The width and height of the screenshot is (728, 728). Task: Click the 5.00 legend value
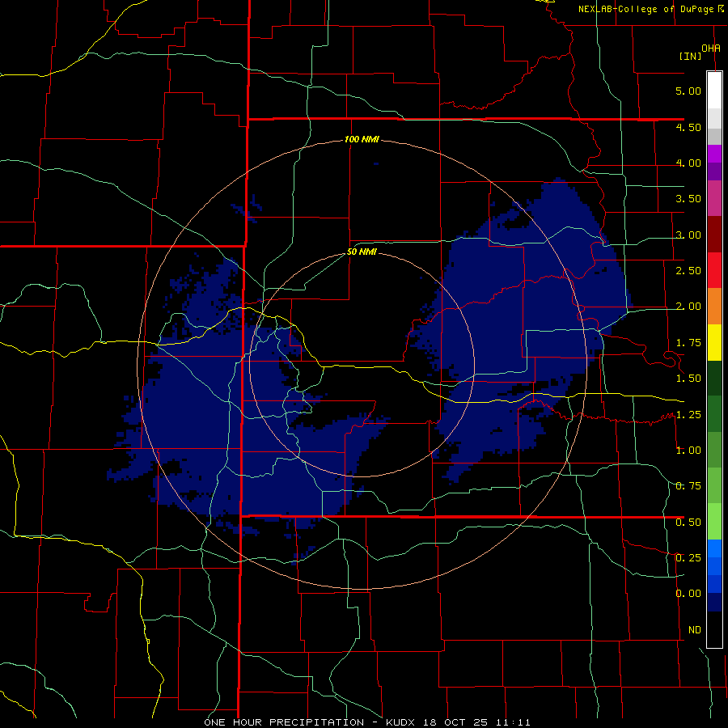coord(688,91)
